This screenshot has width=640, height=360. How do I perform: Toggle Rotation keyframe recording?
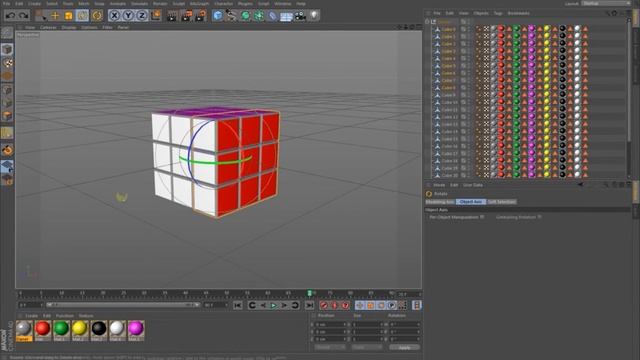pyautogui.click(x=381, y=305)
